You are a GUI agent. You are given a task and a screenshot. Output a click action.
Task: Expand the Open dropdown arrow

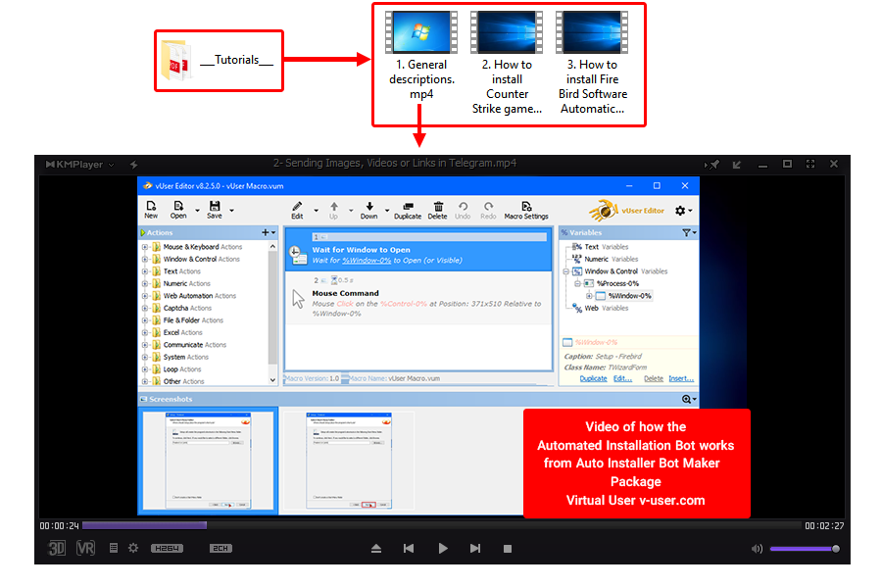point(197,211)
